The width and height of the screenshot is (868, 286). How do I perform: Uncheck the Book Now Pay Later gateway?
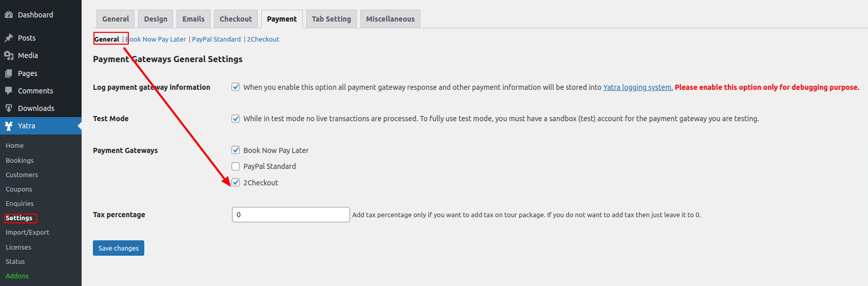(236, 150)
